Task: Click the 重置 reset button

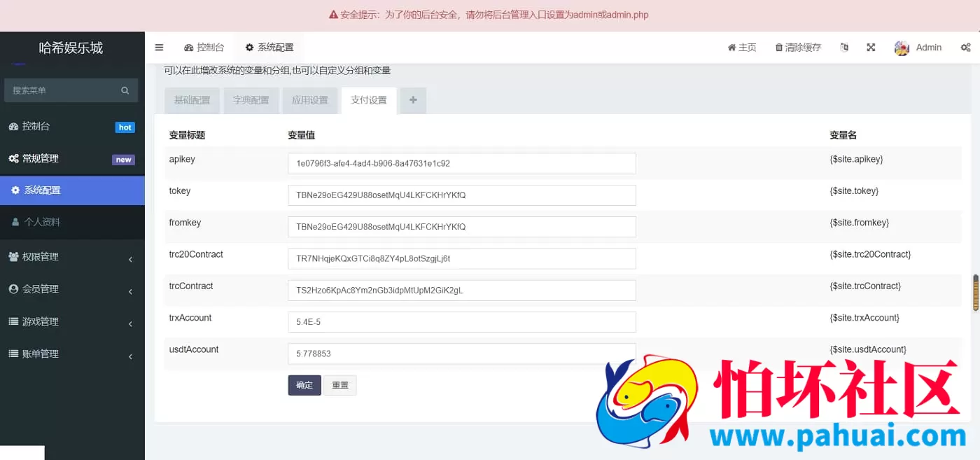Action: pyautogui.click(x=340, y=385)
